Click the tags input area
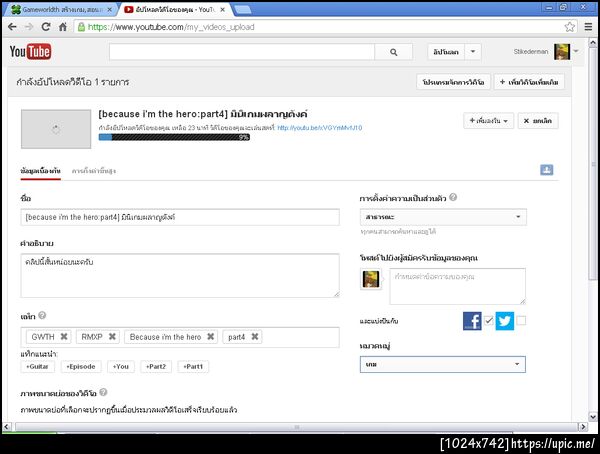This screenshot has height=454, width=600. (180, 337)
